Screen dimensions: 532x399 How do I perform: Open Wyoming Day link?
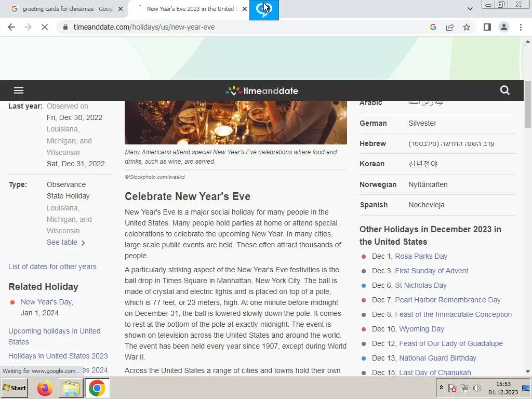tap(422, 329)
